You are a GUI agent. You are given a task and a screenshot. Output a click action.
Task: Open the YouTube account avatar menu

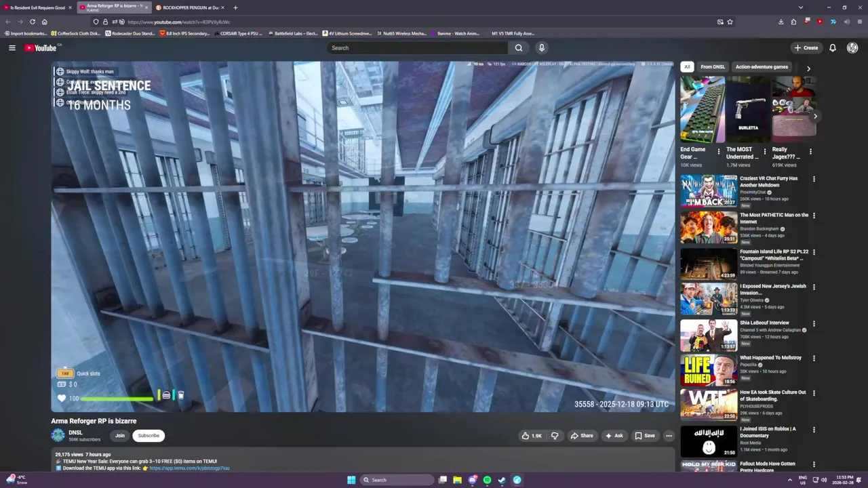(x=852, y=47)
